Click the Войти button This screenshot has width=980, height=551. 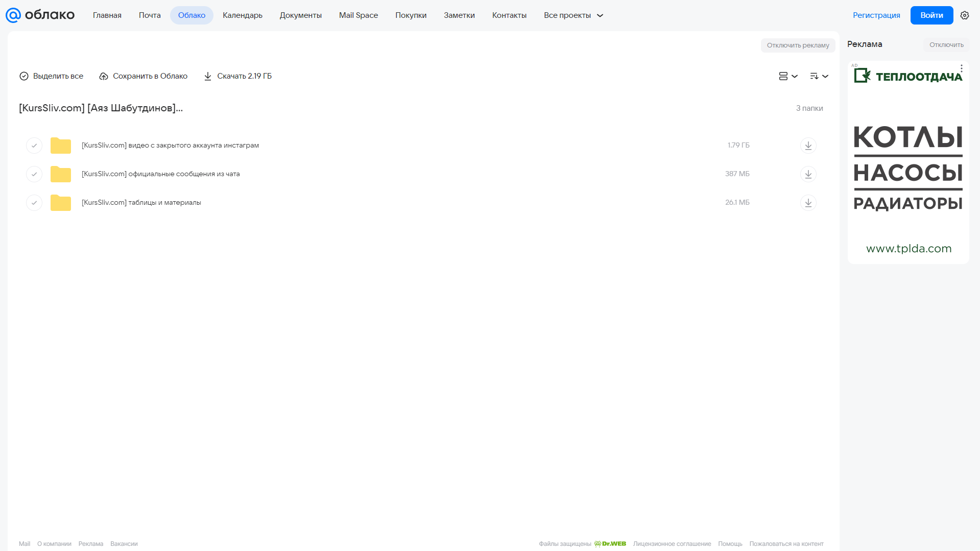(x=931, y=15)
